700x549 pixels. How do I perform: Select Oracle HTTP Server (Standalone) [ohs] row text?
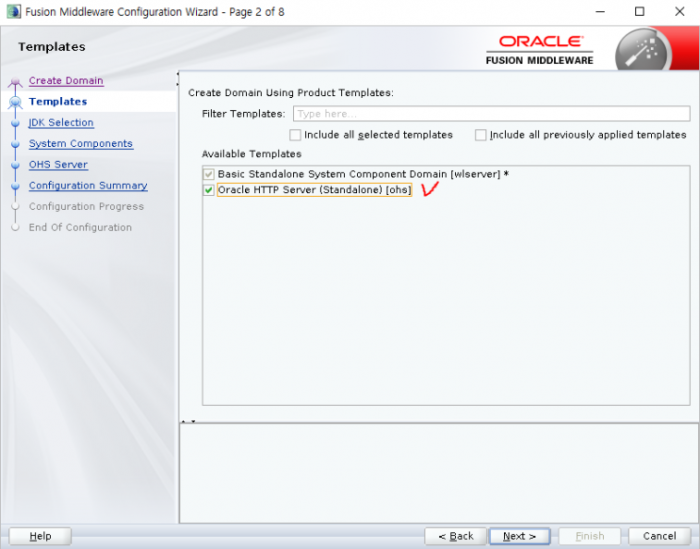[x=314, y=190]
